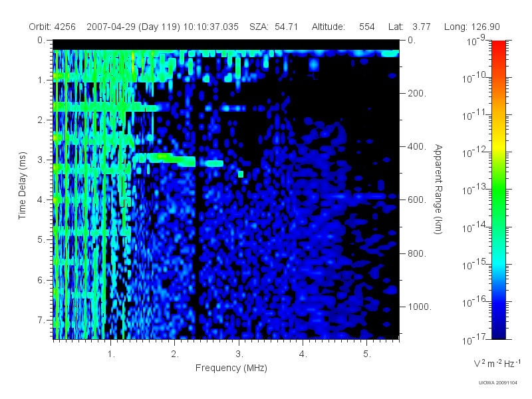
Task: Click the Lat: 3.77 value
Action: point(409,27)
